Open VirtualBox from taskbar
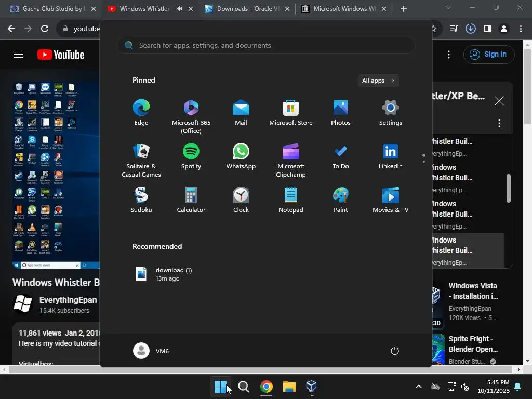The height and width of the screenshot is (399, 532). [312, 386]
